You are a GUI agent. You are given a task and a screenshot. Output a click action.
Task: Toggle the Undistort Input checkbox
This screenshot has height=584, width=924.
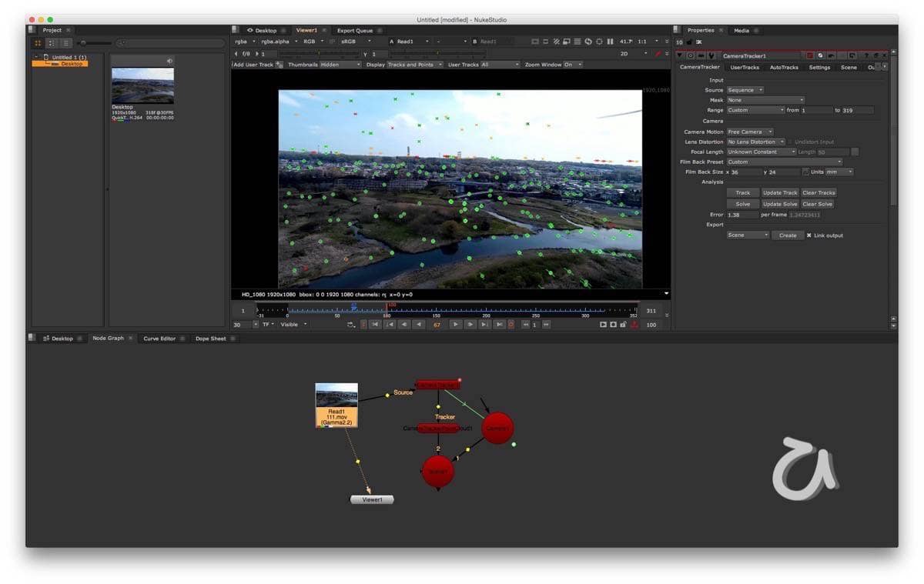click(789, 142)
